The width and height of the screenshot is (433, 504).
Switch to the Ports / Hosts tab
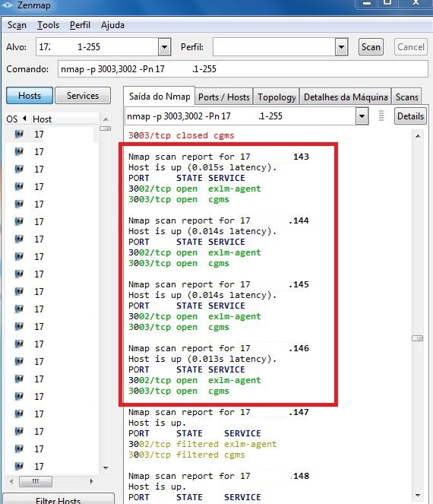224,97
